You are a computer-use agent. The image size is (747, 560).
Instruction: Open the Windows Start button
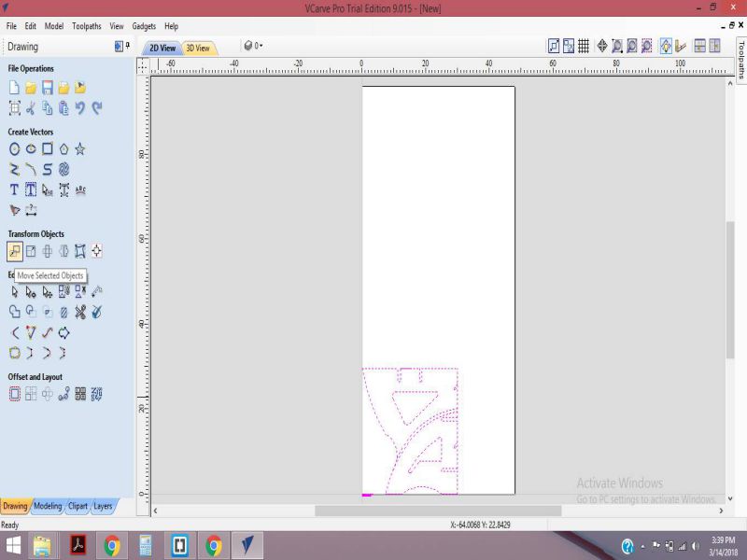coord(13,545)
